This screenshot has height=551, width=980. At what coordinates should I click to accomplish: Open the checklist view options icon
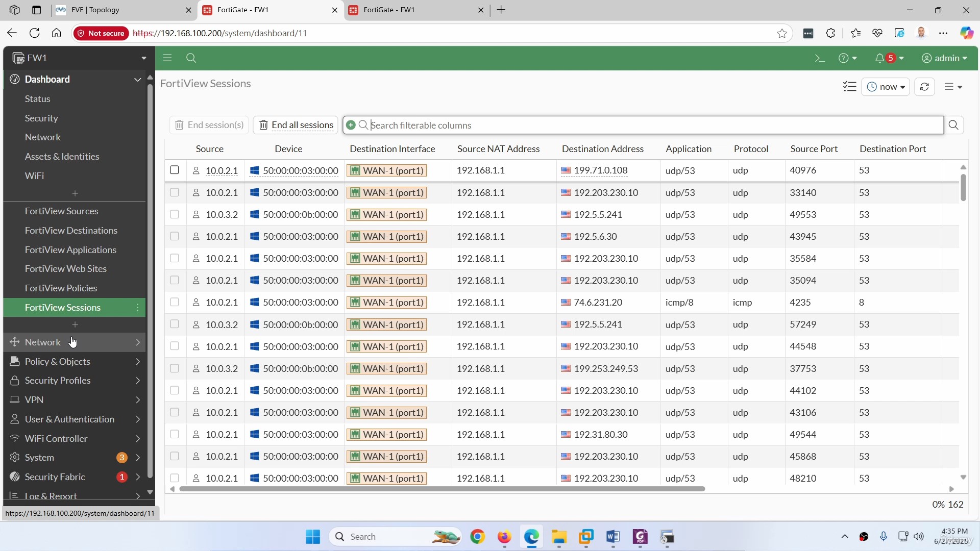pyautogui.click(x=849, y=87)
